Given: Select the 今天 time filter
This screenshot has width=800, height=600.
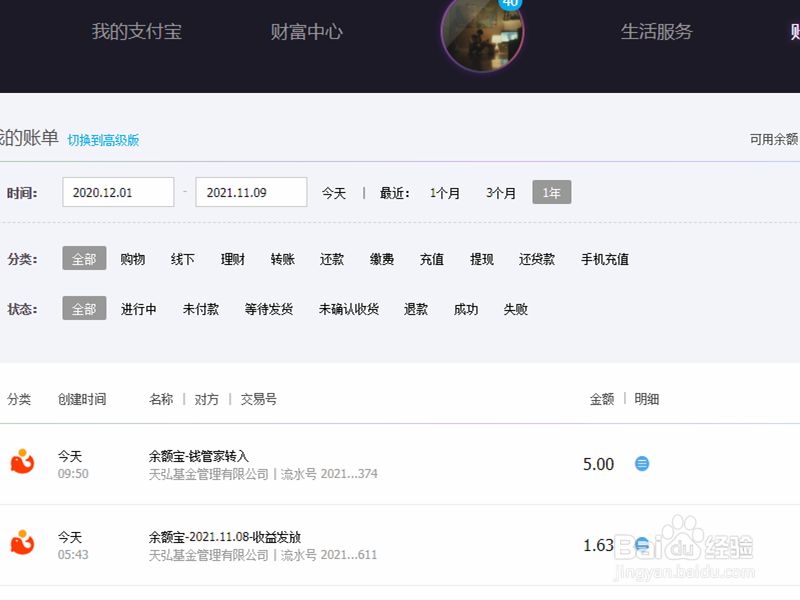Looking at the screenshot, I should pyautogui.click(x=334, y=193).
